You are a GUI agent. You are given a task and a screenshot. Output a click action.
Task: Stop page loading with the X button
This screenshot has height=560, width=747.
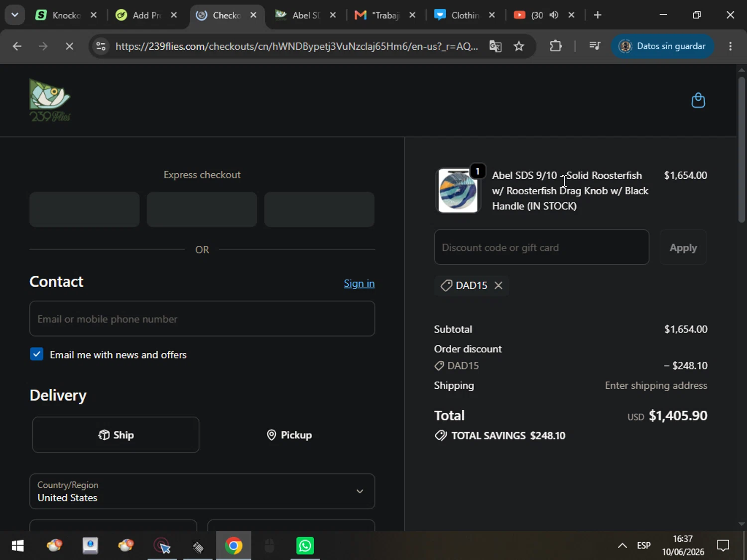coord(69,46)
